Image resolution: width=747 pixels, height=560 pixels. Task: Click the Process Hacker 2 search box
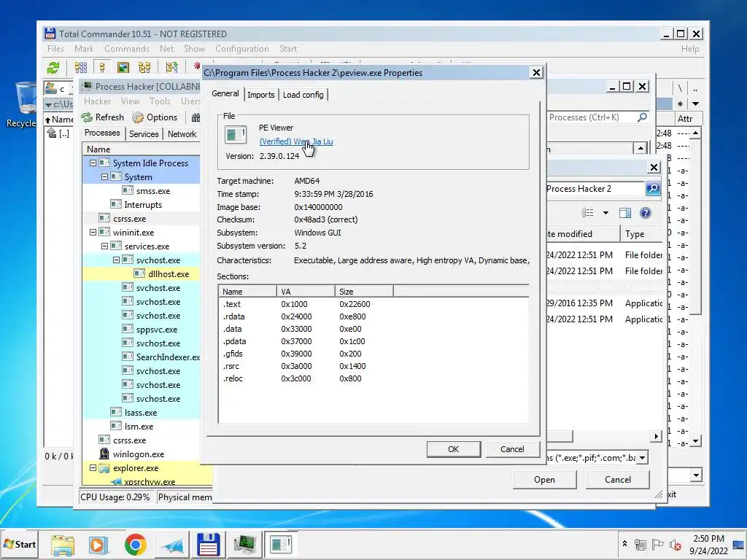click(x=595, y=189)
